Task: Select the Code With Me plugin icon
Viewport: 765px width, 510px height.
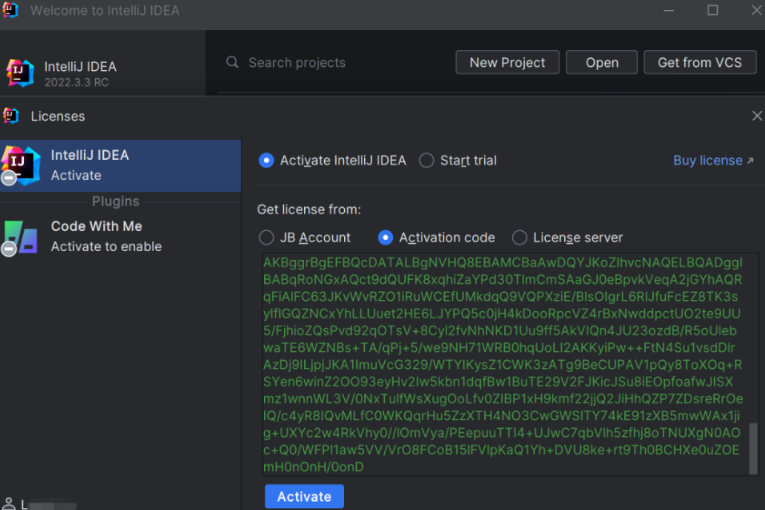Action: [x=20, y=238]
